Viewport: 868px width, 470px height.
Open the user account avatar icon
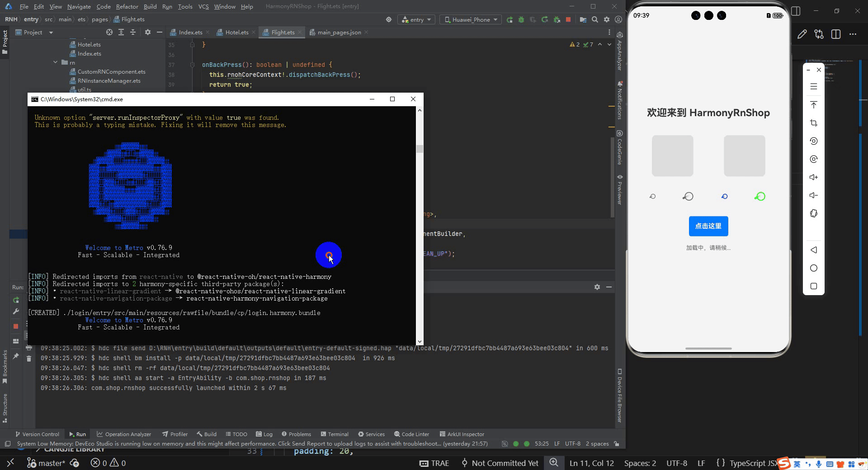[x=618, y=19]
